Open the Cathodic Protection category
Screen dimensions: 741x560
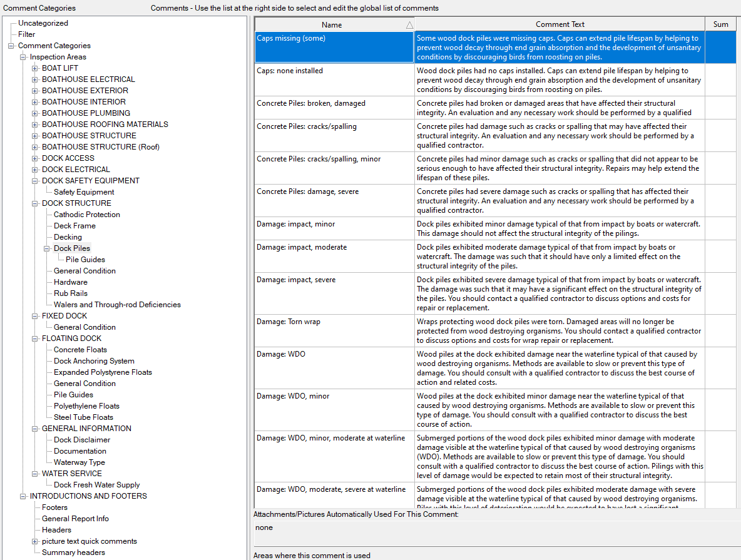pos(86,215)
